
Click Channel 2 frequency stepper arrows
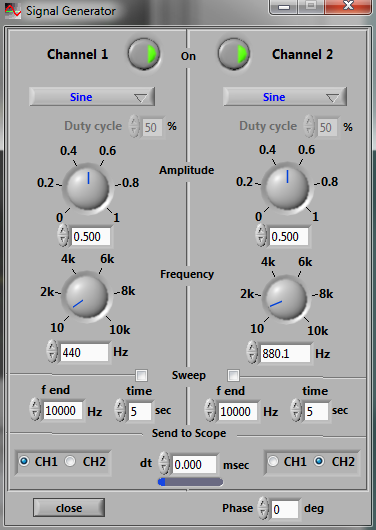click(251, 352)
